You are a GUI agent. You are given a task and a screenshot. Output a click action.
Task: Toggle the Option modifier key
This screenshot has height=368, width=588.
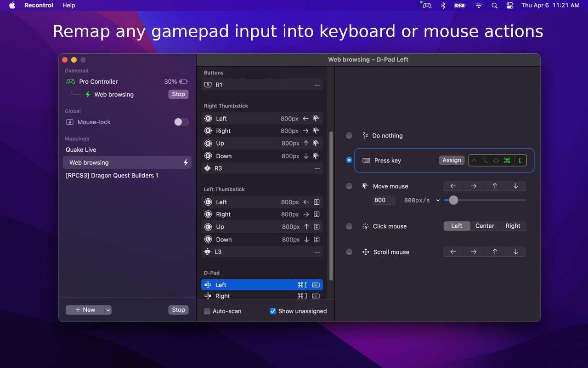tap(485, 161)
